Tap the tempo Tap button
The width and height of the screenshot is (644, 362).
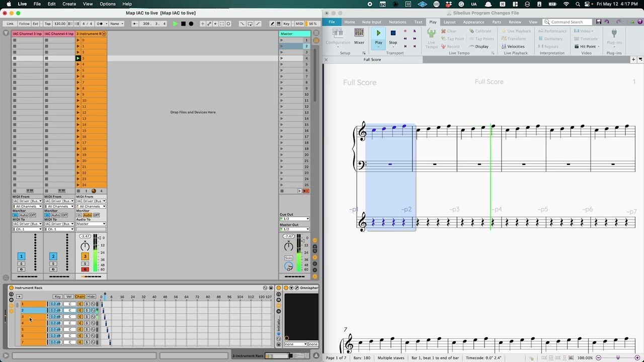[48, 24]
